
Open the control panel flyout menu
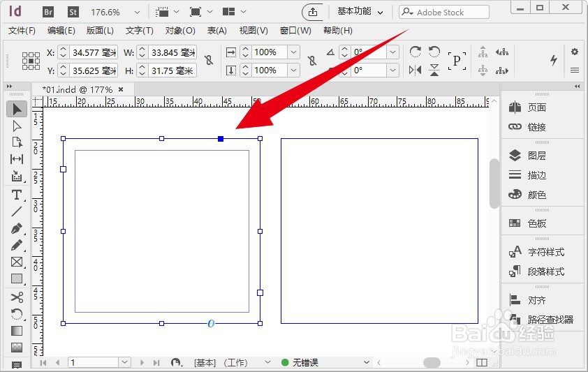(575, 70)
